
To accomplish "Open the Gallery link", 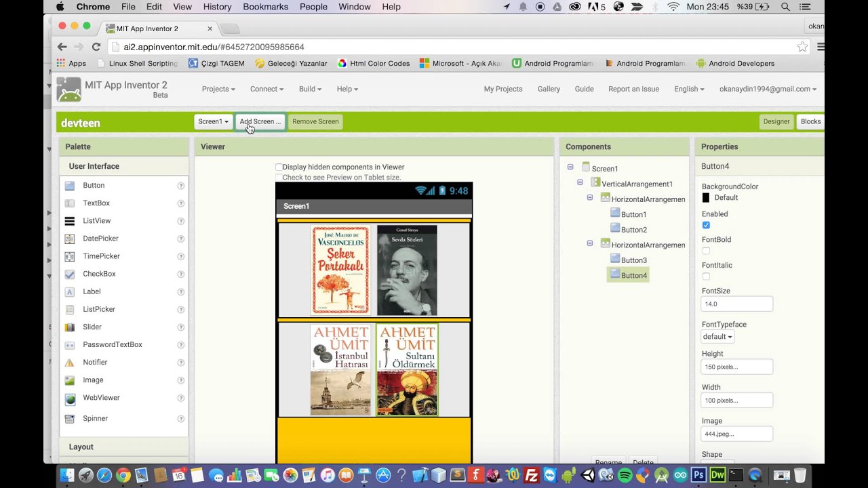I will [549, 89].
